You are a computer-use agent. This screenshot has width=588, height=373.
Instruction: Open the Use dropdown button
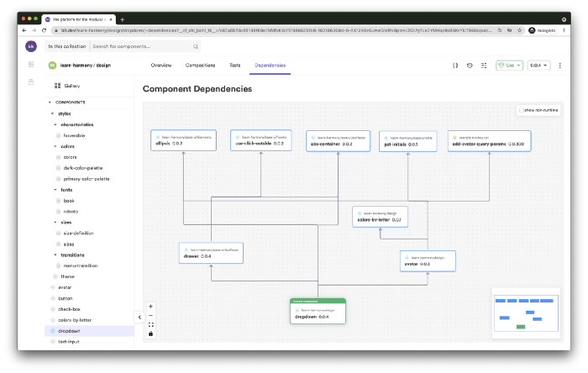click(509, 66)
